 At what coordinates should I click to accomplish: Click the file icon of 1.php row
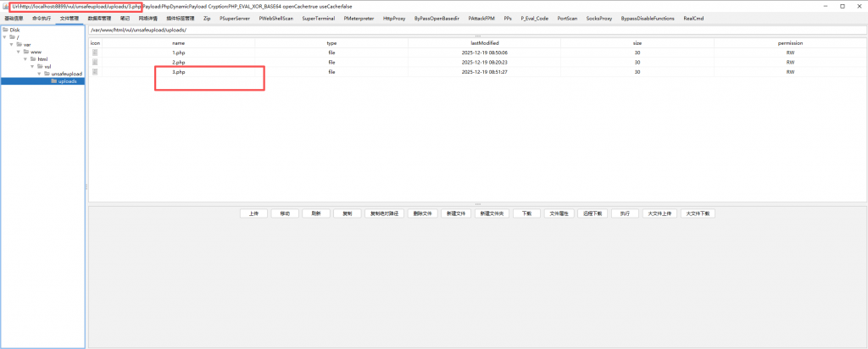95,53
